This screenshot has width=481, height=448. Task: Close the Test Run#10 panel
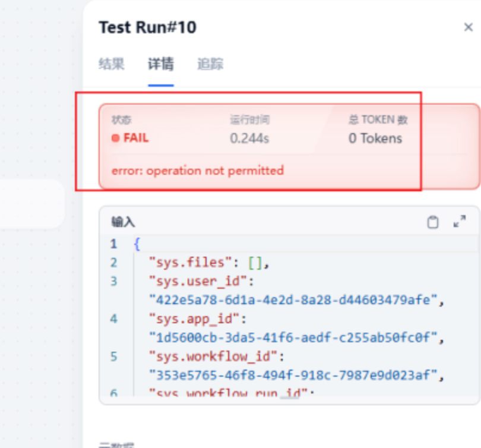[468, 27]
